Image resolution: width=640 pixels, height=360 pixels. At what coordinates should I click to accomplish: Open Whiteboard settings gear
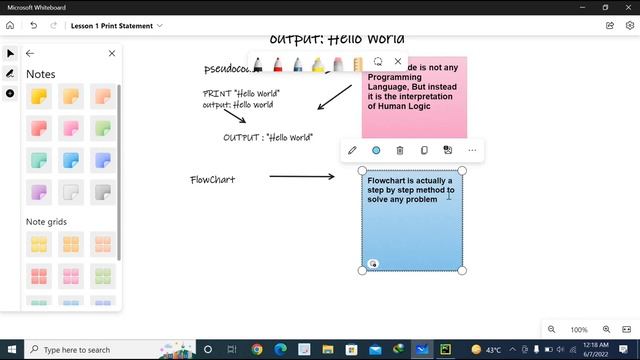click(630, 25)
